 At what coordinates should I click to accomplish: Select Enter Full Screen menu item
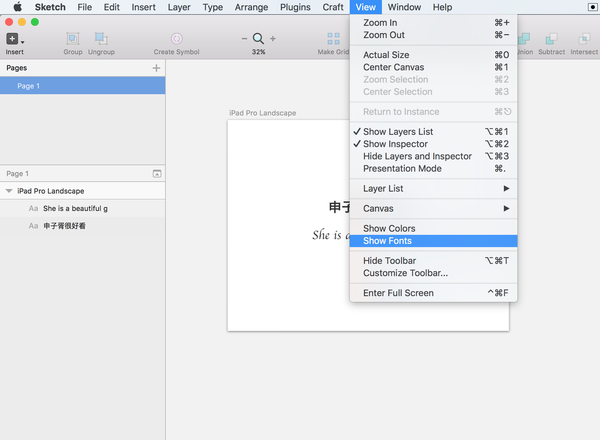tap(434, 293)
